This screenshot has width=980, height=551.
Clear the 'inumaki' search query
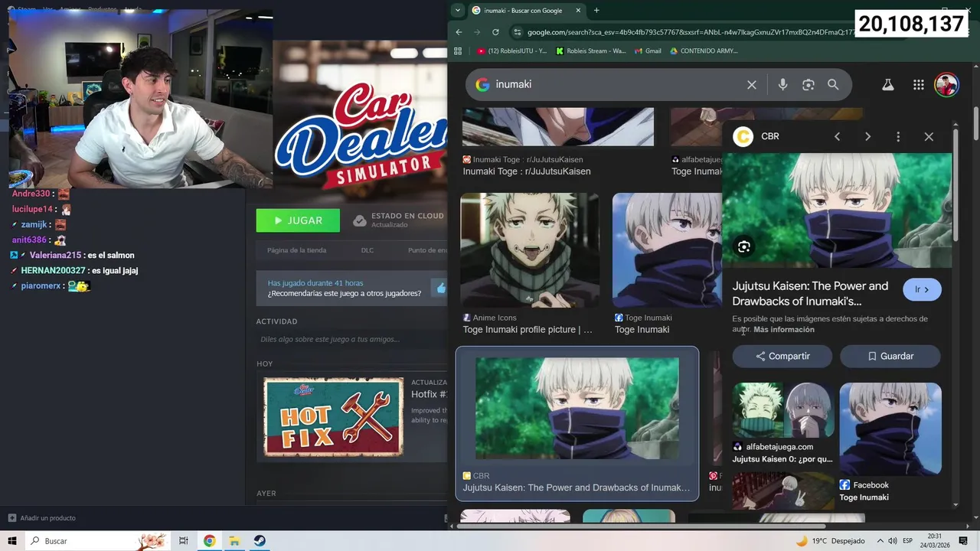pos(752,84)
